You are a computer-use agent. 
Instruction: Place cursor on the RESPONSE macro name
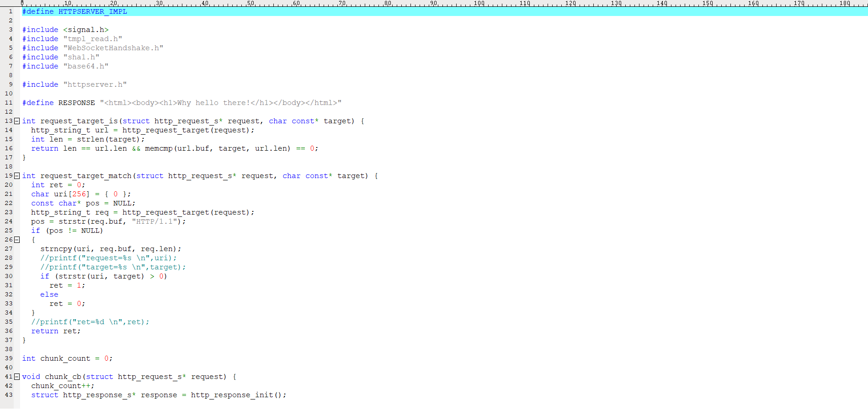(76, 103)
